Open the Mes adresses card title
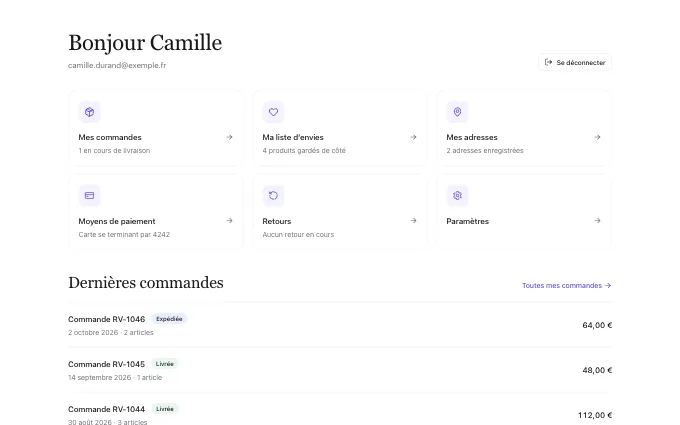The height and width of the screenshot is (425, 680). click(472, 137)
